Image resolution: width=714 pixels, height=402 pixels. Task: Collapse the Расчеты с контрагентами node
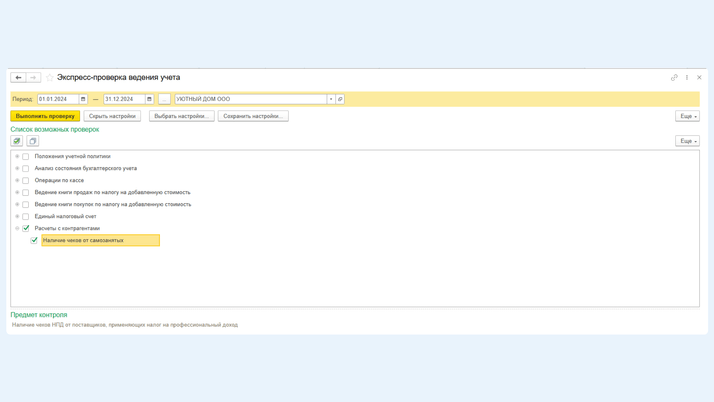17,228
